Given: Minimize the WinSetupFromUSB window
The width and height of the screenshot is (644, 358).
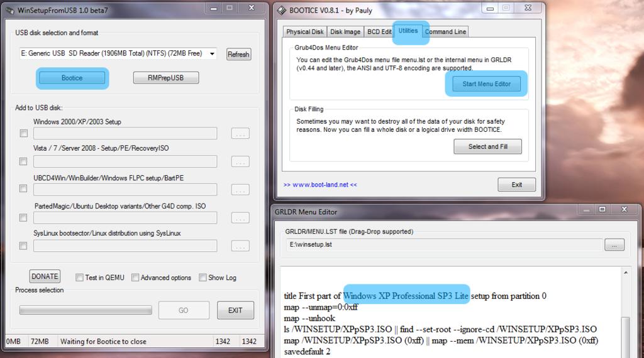Looking at the screenshot, I should click(x=214, y=8).
